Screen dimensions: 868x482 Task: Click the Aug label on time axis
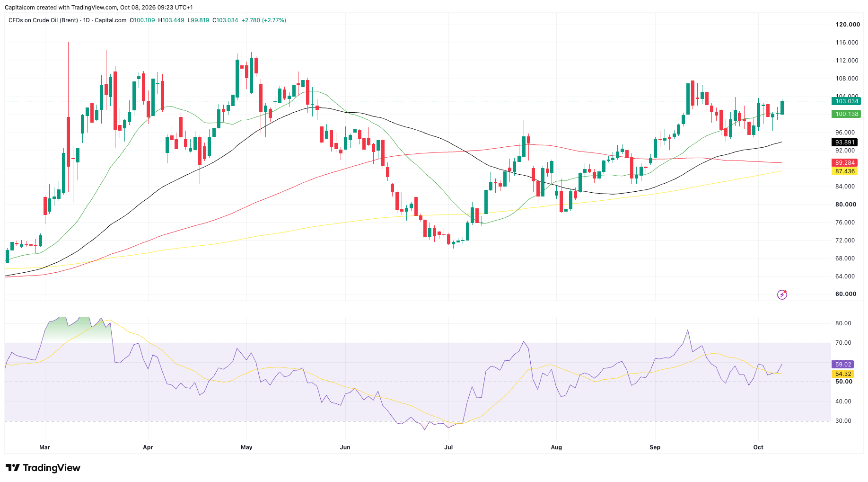pos(557,447)
